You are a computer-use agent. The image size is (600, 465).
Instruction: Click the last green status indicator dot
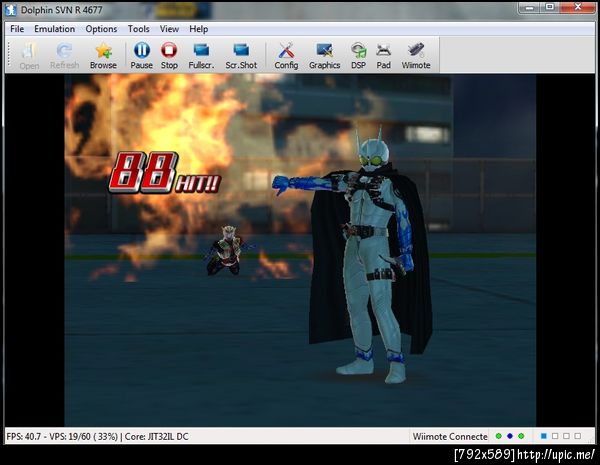click(521, 436)
